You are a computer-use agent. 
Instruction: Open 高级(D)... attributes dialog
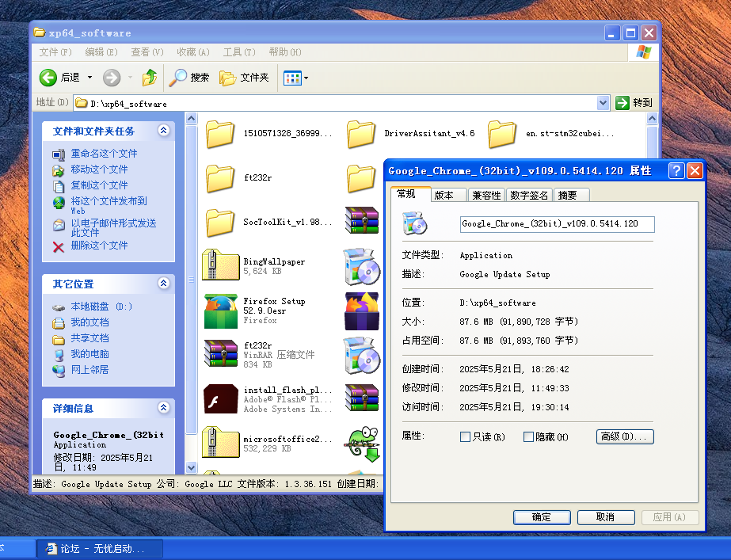coord(625,437)
